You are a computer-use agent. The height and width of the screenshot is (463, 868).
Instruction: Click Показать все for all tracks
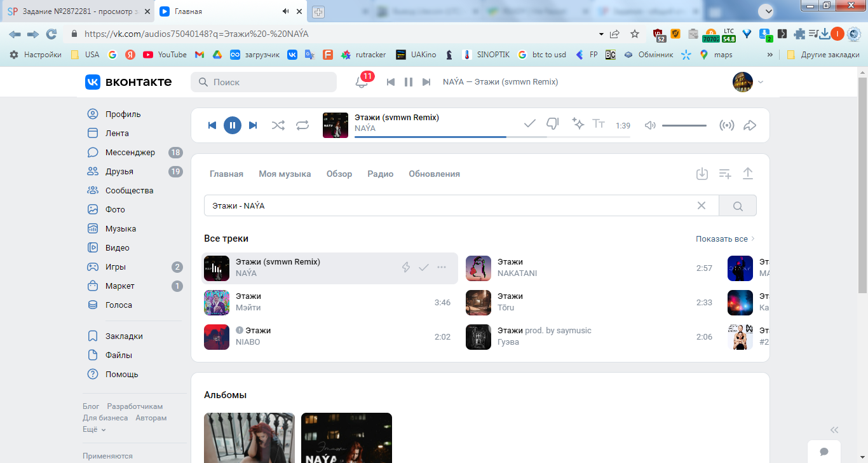(x=726, y=239)
